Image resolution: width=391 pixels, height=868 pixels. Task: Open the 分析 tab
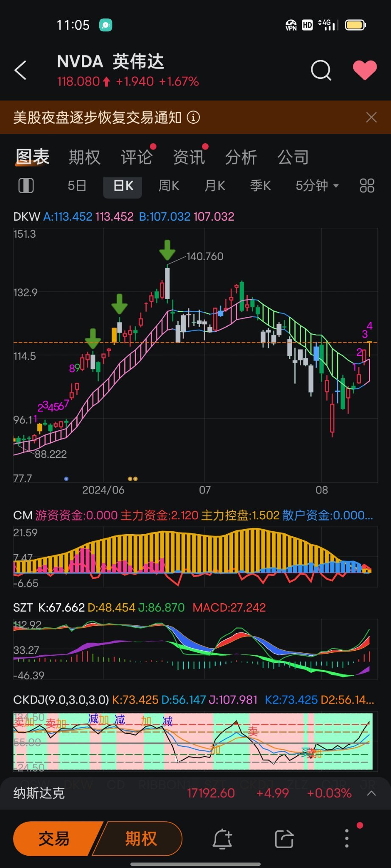click(241, 157)
